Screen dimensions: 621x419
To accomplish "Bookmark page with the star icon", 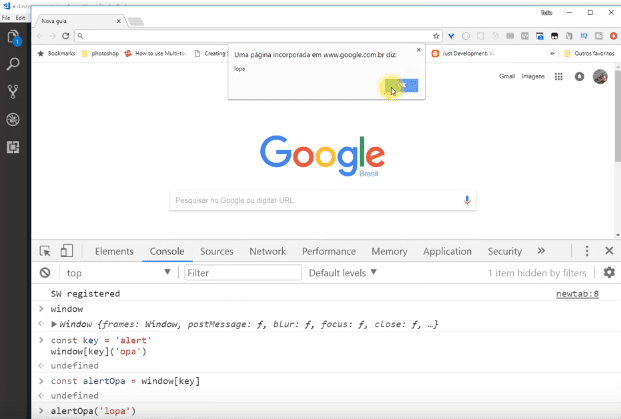I will 436,36.
